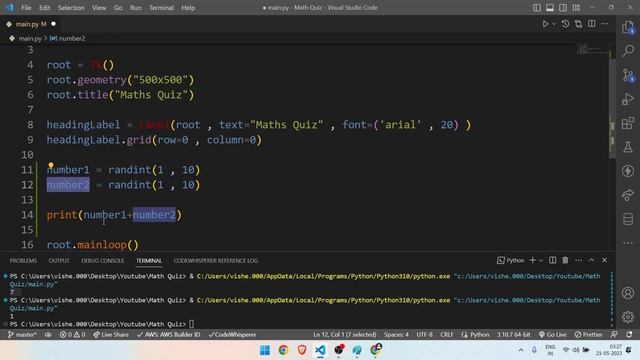Click Go Live in status bar
Screen dimensions: 640x360
pyautogui.click(x=553, y=334)
